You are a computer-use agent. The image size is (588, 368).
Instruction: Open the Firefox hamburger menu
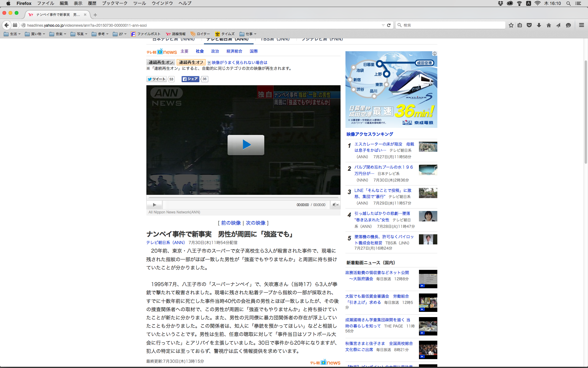click(x=581, y=25)
